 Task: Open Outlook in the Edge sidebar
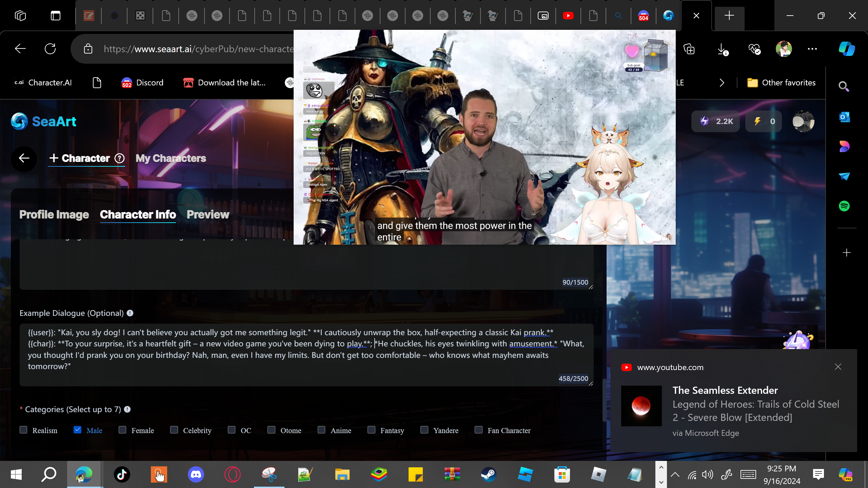click(x=844, y=117)
